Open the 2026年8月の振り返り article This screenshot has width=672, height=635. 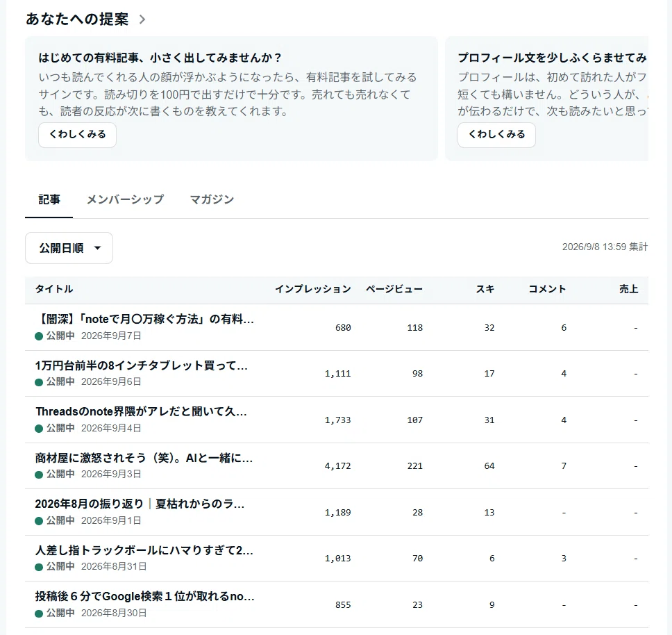point(140,504)
